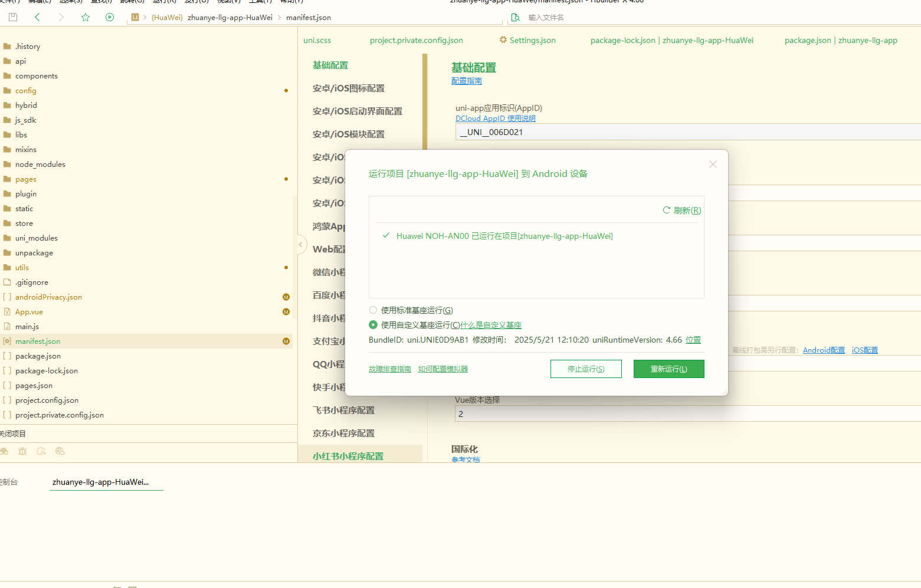Click the node_modules folder icon
Viewport: 921px width, 588px height.
click(7, 164)
